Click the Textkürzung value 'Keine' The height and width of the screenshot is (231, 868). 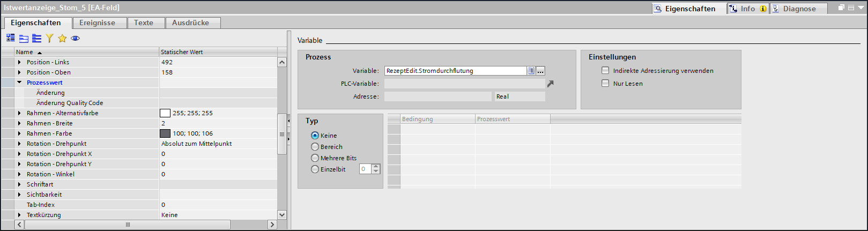169,215
